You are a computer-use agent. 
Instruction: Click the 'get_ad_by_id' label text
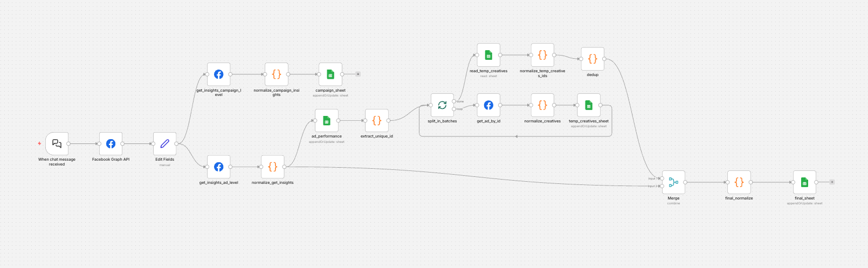(488, 121)
